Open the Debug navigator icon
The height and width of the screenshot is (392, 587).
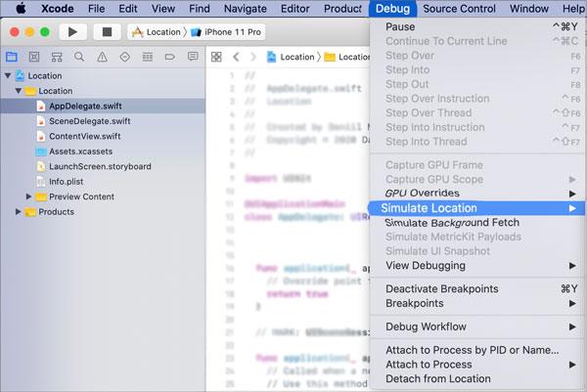148,57
